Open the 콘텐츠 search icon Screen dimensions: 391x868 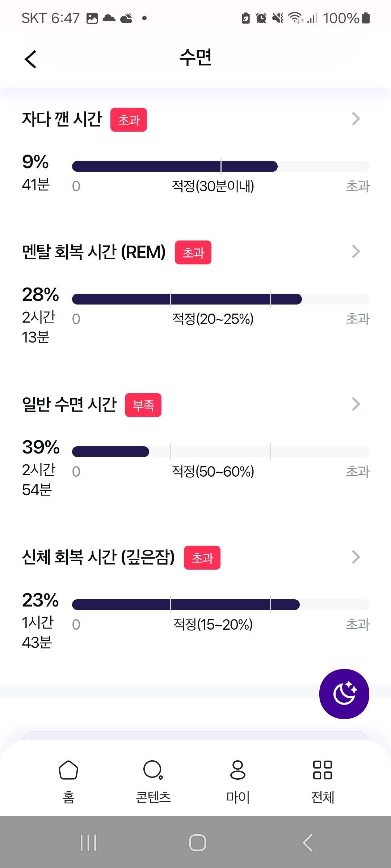pyautogui.click(x=153, y=770)
